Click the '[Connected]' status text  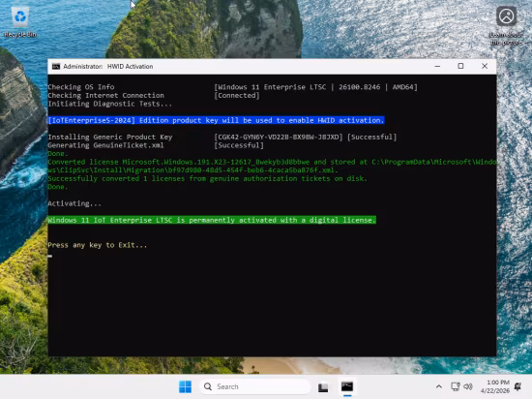237,96
